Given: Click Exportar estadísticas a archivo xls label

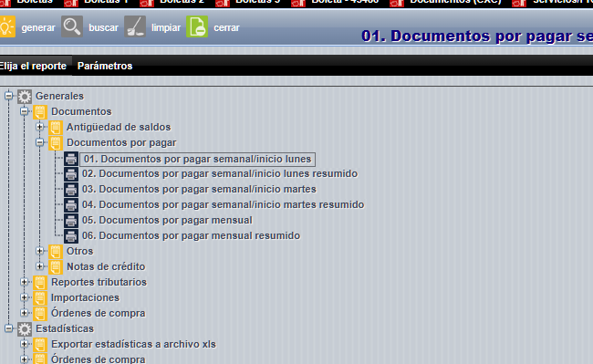Looking at the screenshot, I should click(x=133, y=344).
